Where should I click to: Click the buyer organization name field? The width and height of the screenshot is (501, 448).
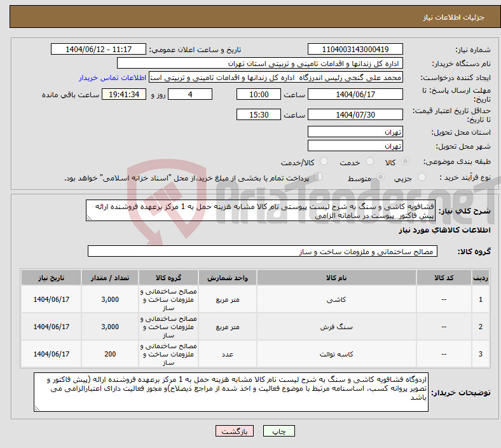pyautogui.click(x=260, y=63)
